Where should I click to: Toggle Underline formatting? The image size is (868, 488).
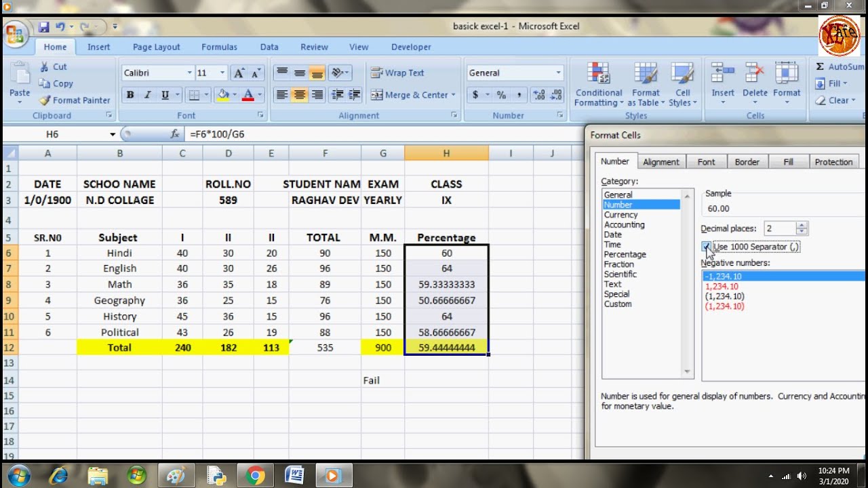tap(165, 95)
